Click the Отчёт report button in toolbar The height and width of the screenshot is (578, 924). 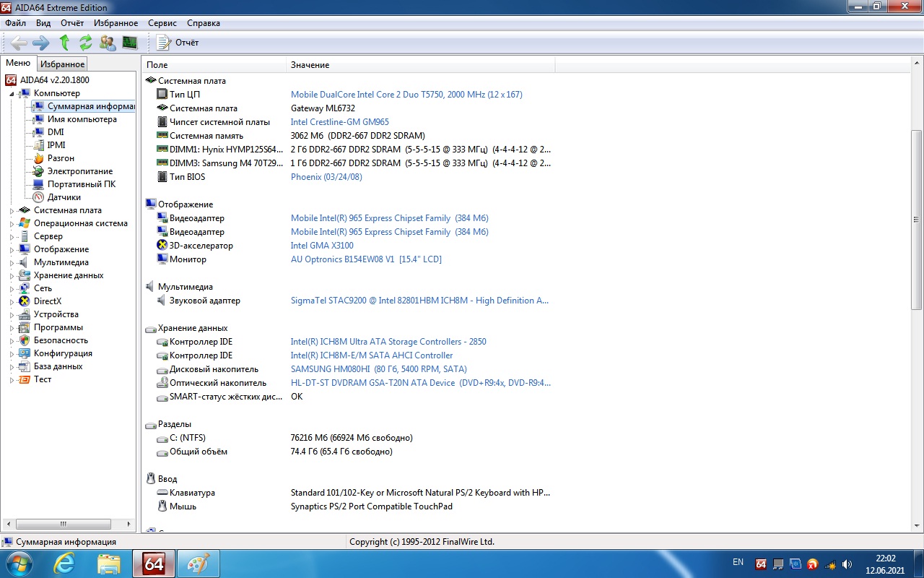178,43
